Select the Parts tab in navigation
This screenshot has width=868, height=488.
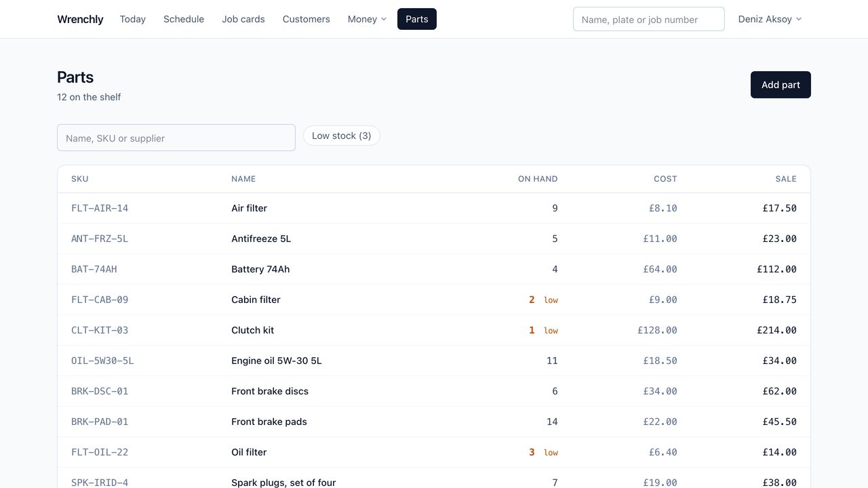point(417,19)
